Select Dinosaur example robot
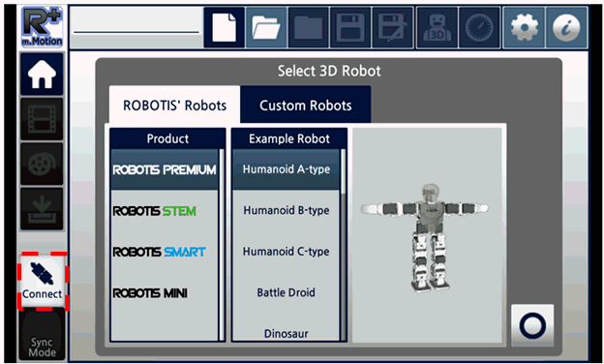 [x=287, y=333]
